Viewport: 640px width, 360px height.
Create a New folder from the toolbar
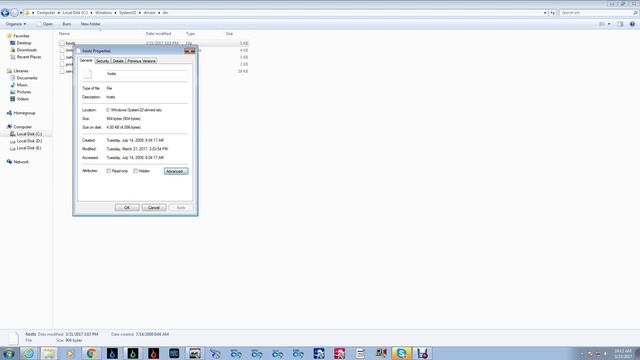tap(90, 24)
